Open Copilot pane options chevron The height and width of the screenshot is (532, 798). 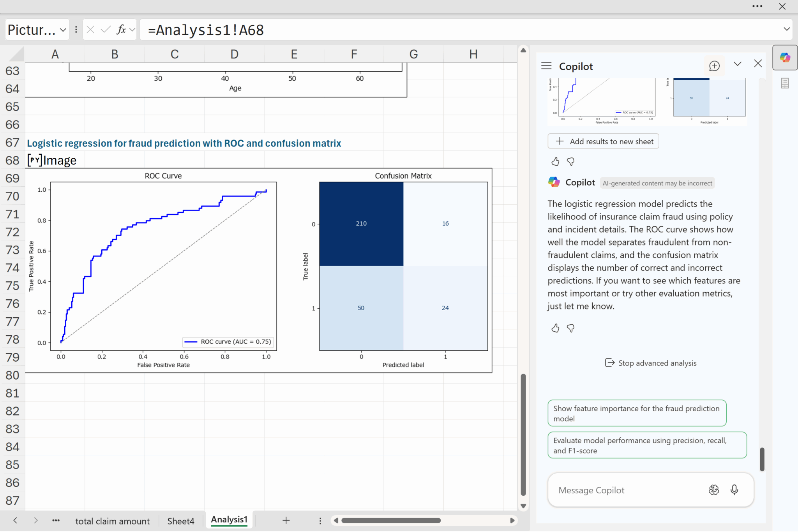click(x=737, y=64)
